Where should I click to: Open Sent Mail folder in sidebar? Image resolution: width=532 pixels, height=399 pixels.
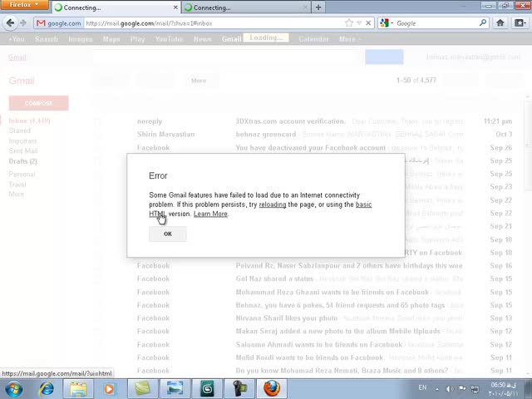(x=23, y=151)
